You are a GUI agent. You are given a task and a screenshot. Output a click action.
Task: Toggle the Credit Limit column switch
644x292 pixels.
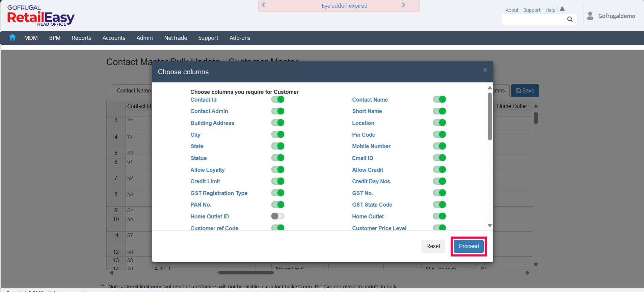pyautogui.click(x=278, y=181)
